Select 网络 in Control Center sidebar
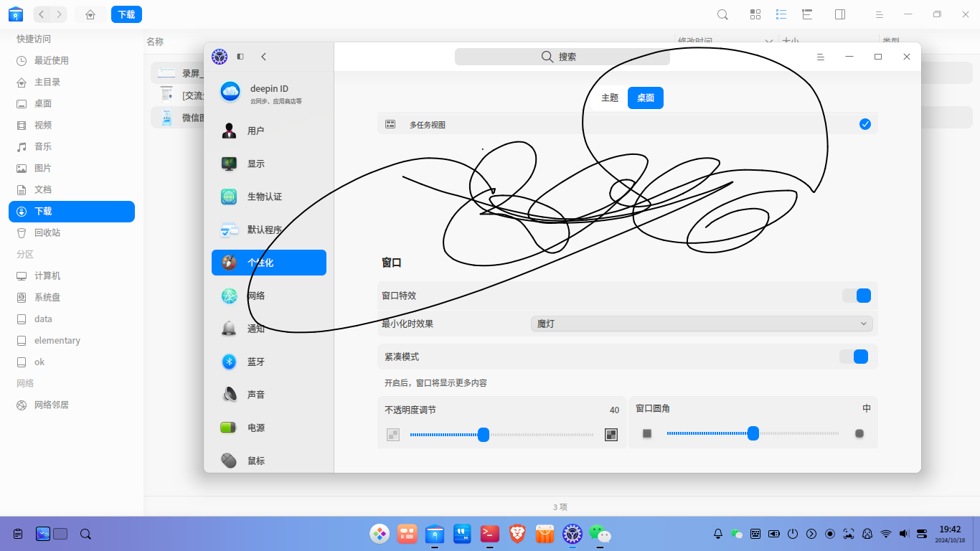This screenshot has height=551, width=980. [269, 296]
